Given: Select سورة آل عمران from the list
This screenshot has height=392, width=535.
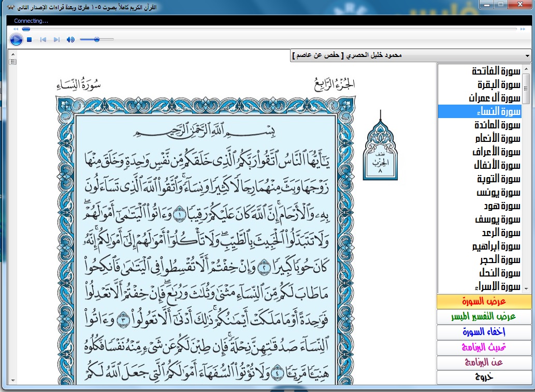Looking at the screenshot, I should [x=480, y=98].
